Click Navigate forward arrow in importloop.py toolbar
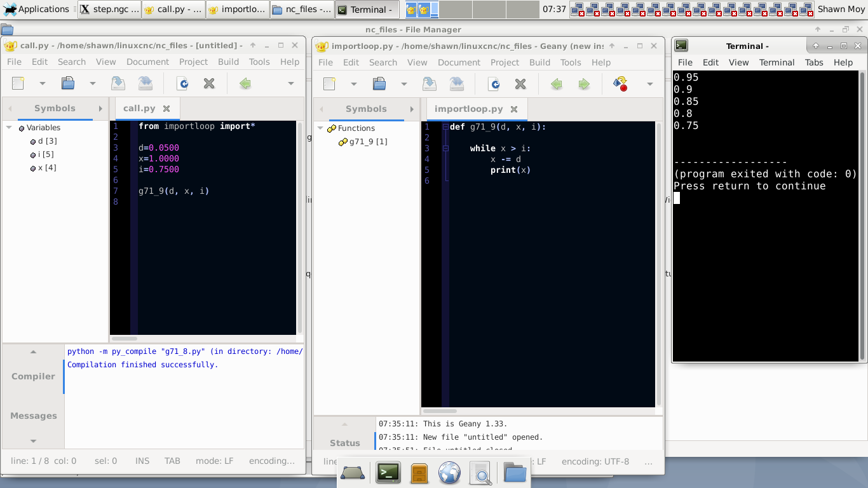This screenshot has width=868, height=488. point(584,84)
